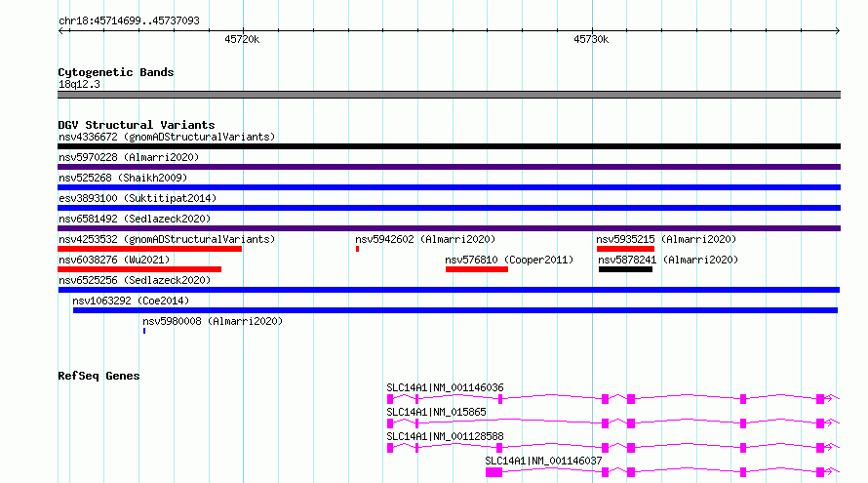Viewport: 868px width, 483px height.
Task: Open nsv5980008 (Almarri2020) label
Action: tap(213, 321)
